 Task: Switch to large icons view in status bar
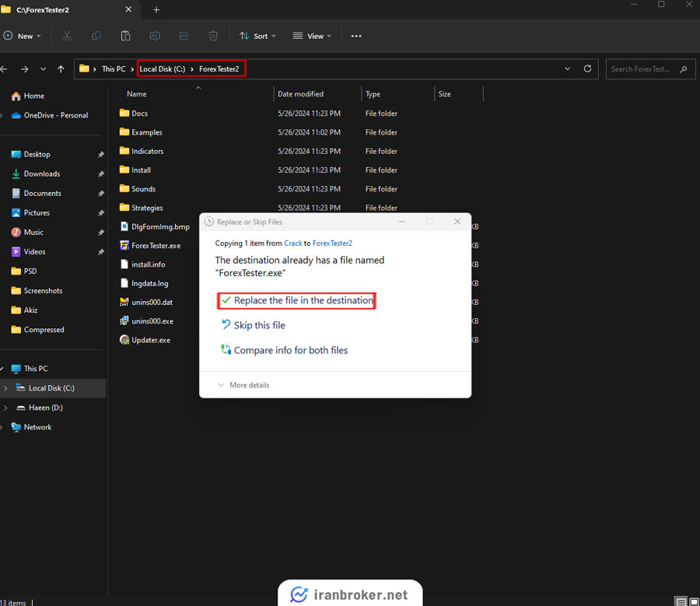pos(695,602)
